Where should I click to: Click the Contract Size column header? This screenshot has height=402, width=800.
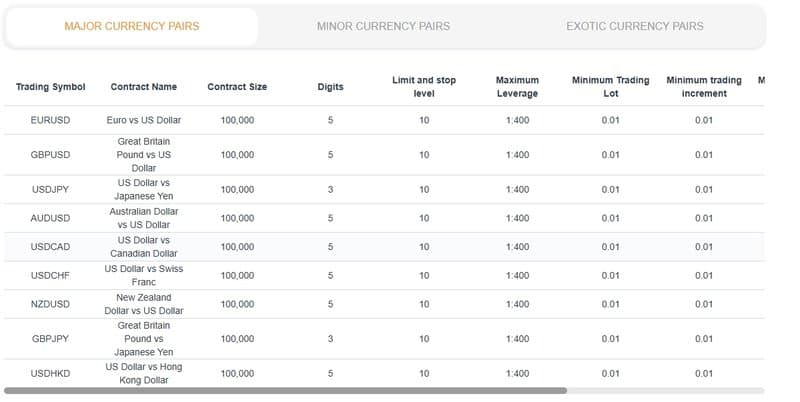click(237, 87)
